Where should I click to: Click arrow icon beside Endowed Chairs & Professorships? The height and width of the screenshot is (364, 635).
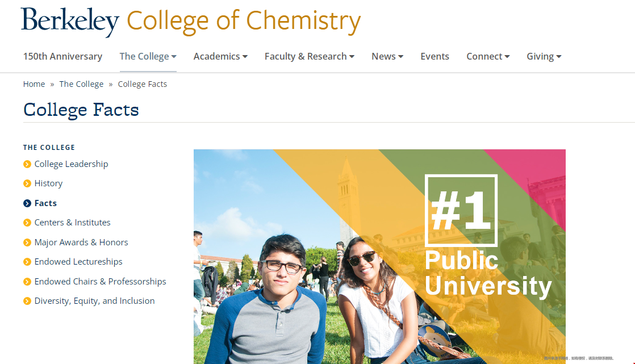point(27,282)
